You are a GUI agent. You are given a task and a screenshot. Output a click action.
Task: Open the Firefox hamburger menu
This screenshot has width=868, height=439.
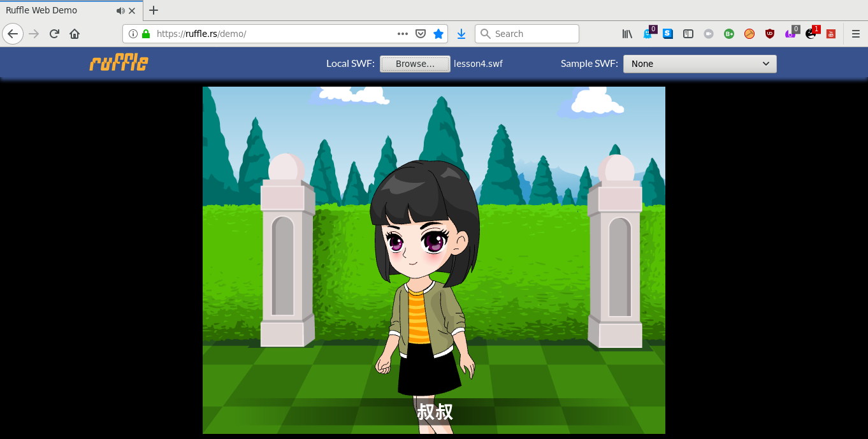(855, 34)
